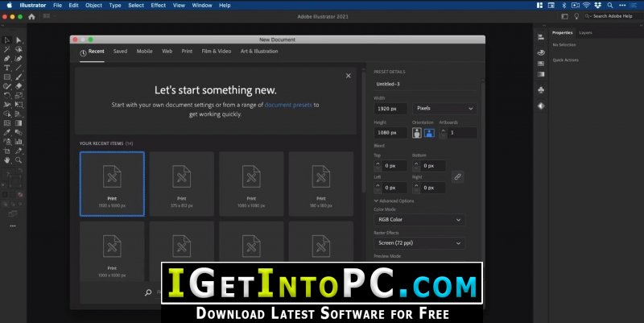Adjust the Bottom bleed stepper
644x323 pixels.
[416, 166]
